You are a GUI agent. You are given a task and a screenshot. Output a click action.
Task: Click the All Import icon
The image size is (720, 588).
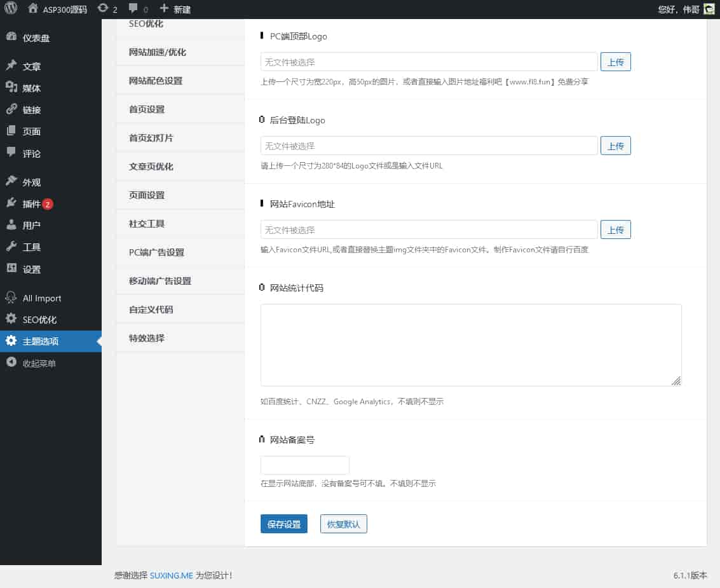[x=11, y=297]
